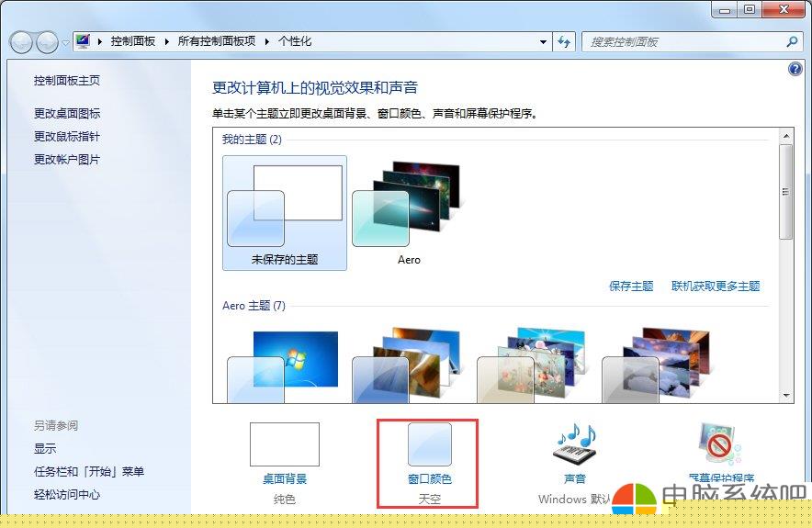Click 联机获取更多主题 link
812x528 pixels.
point(716,286)
